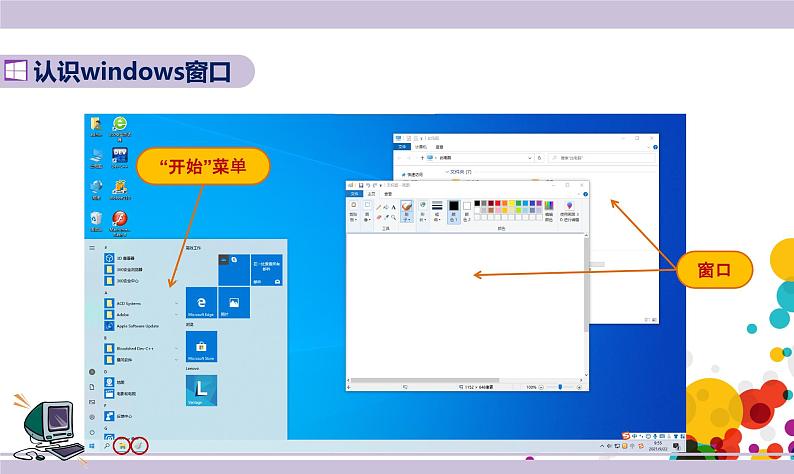Open Apple Software Update in Start menu
This screenshot has width=794, height=474.
pyautogui.click(x=133, y=326)
